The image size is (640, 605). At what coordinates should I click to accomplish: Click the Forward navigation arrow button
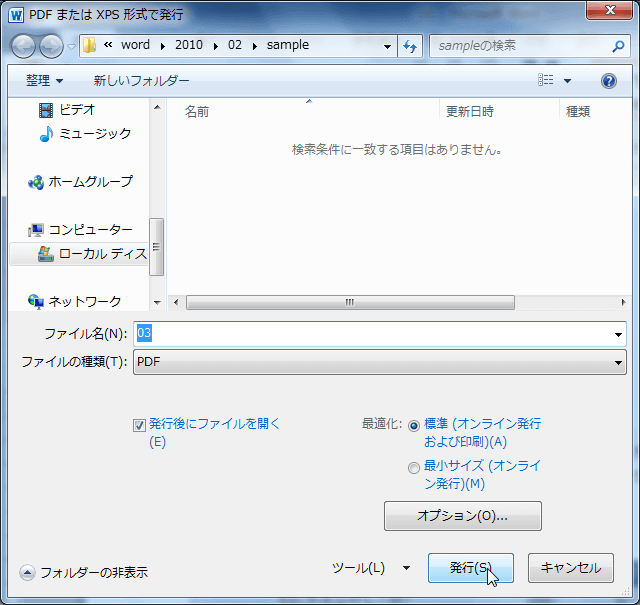tap(51, 46)
